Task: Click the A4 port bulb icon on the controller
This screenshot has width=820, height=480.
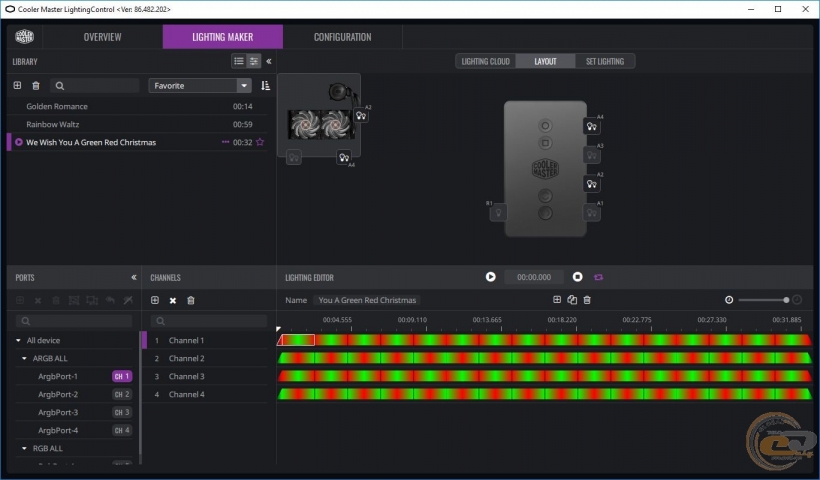Action: point(592,127)
